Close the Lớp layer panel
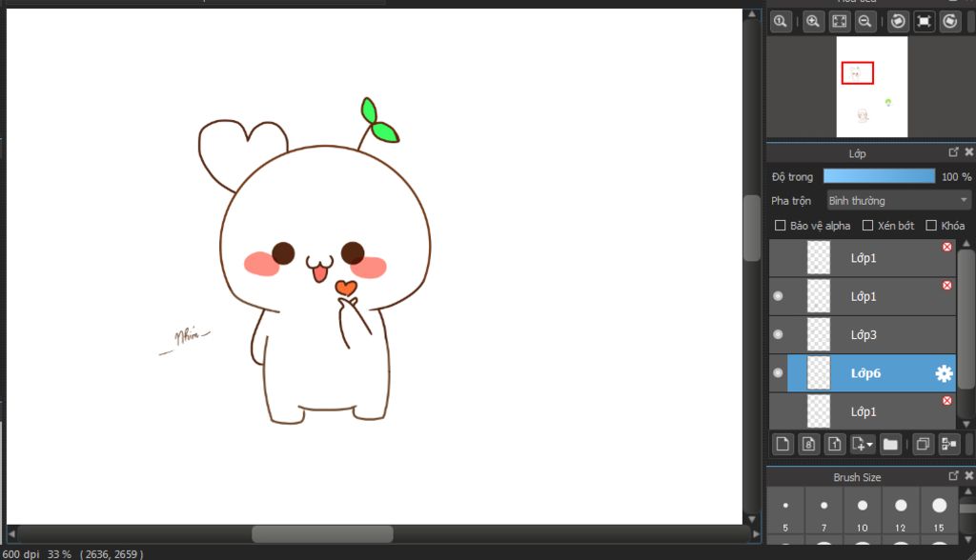 [969, 152]
